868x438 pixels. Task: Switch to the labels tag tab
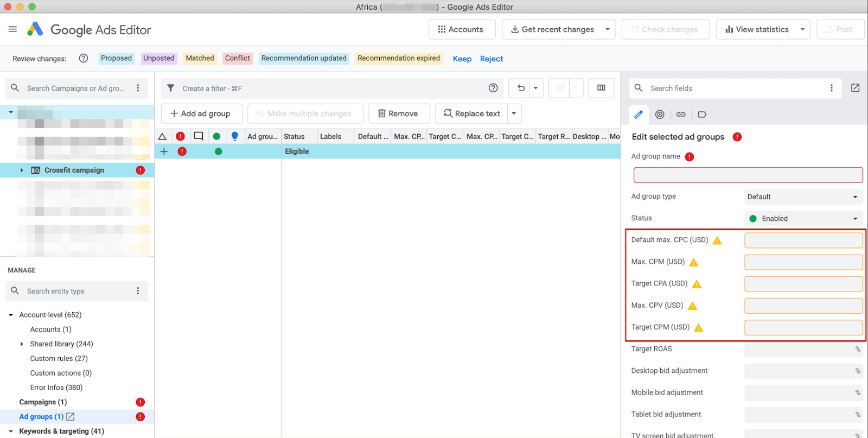pyautogui.click(x=702, y=115)
